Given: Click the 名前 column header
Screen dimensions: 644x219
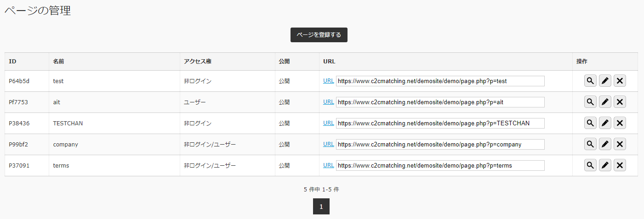Looking at the screenshot, I should (x=58, y=62).
